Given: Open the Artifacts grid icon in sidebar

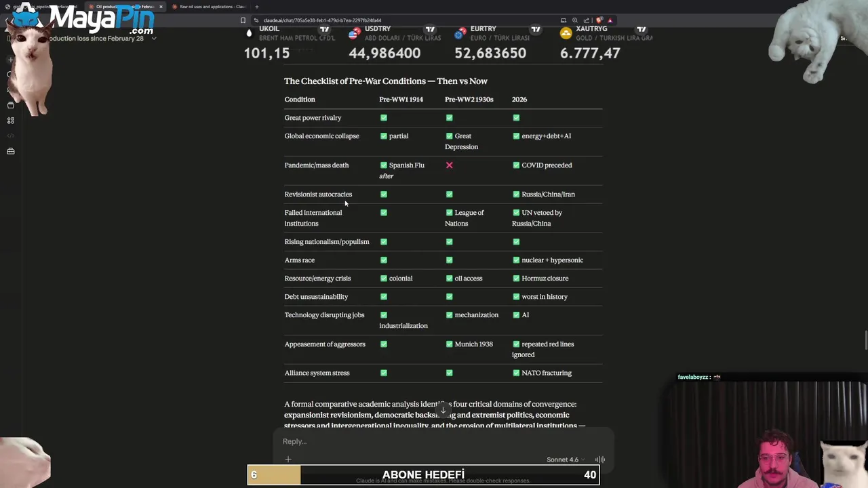Looking at the screenshot, I should click(x=10, y=121).
